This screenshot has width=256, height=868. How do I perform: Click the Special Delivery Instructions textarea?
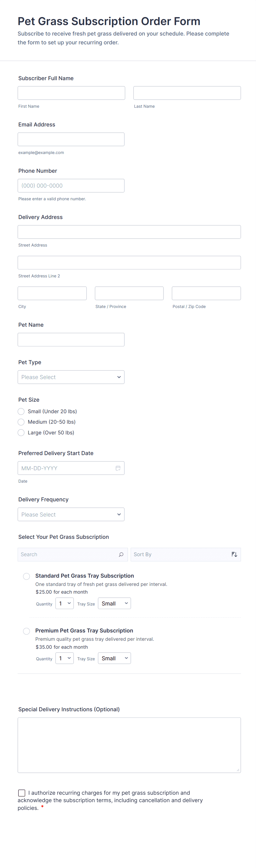pos(129,745)
